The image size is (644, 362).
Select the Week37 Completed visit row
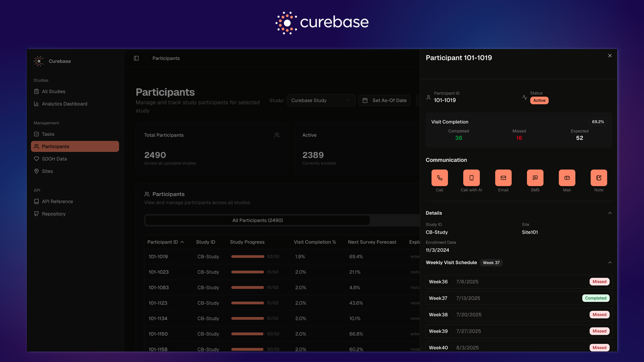(519, 298)
